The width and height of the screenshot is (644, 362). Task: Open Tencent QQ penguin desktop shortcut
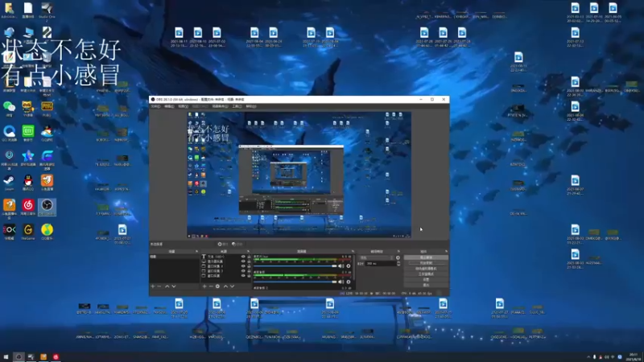coord(28,183)
